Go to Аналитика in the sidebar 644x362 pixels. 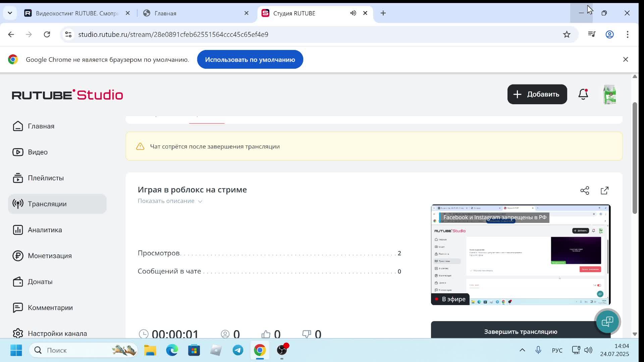pyautogui.click(x=45, y=230)
